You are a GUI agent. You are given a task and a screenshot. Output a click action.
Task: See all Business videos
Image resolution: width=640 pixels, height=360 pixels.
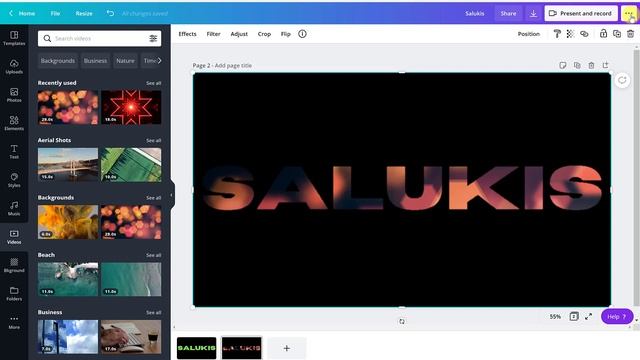click(153, 312)
